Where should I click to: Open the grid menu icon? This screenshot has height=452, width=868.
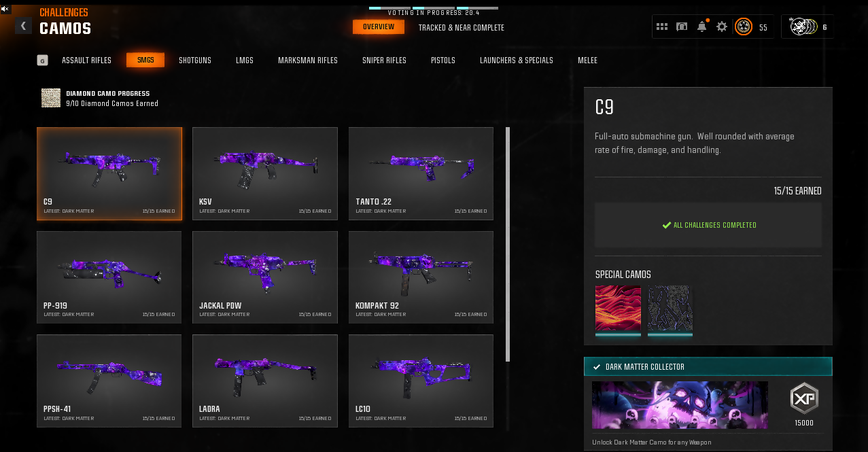[661, 27]
